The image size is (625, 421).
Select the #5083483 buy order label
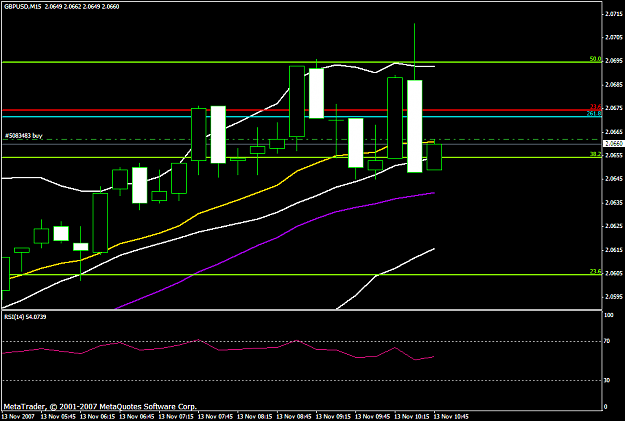pos(23,136)
